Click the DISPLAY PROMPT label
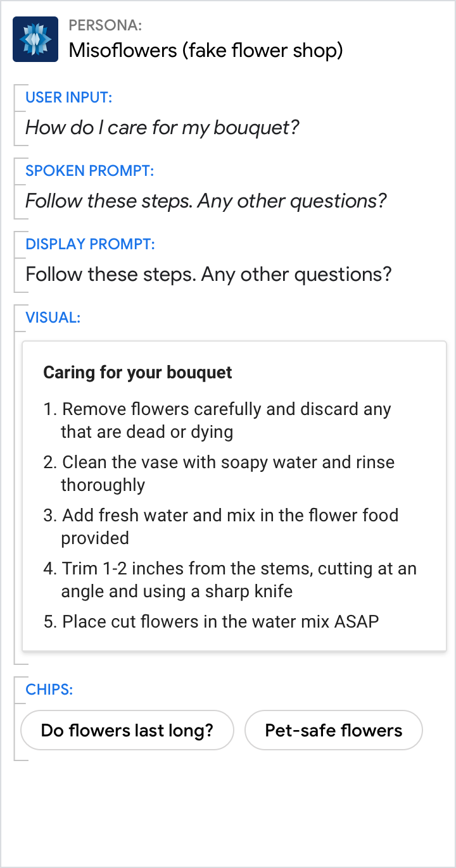Screen dimensions: 456x868 (90, 244)
